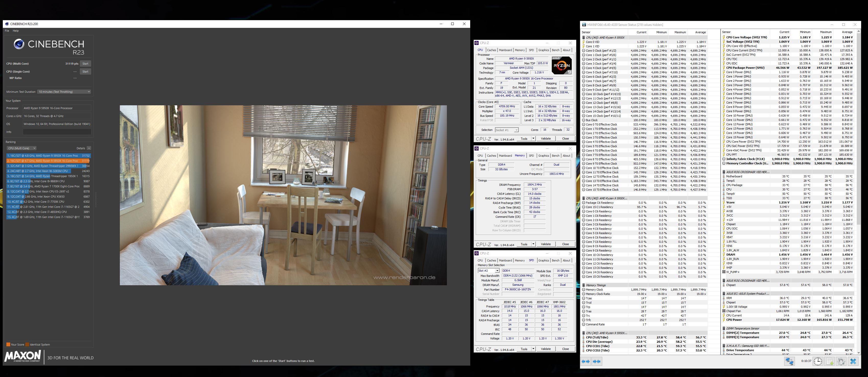Click HWiNFO start logging sheet icon
This screenshot has height=377, width=868.
coord(830,361)
